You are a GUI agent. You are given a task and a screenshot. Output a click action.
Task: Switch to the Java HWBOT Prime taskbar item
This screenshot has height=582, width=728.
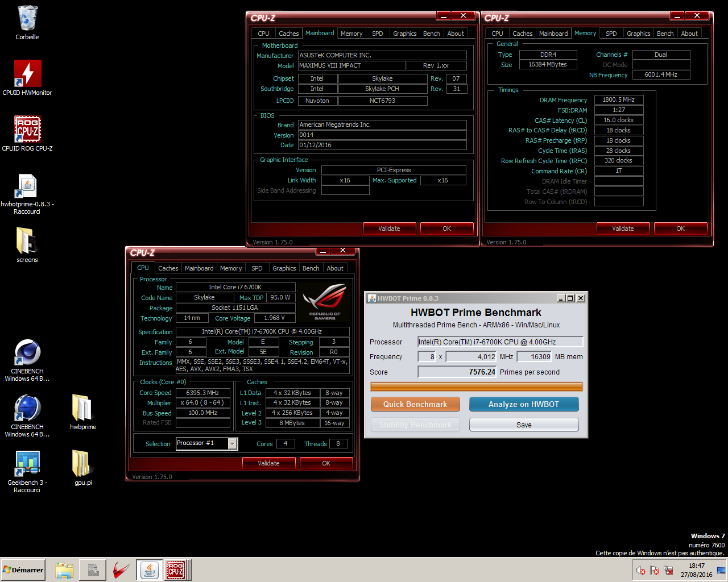click(x=149, y=570)
